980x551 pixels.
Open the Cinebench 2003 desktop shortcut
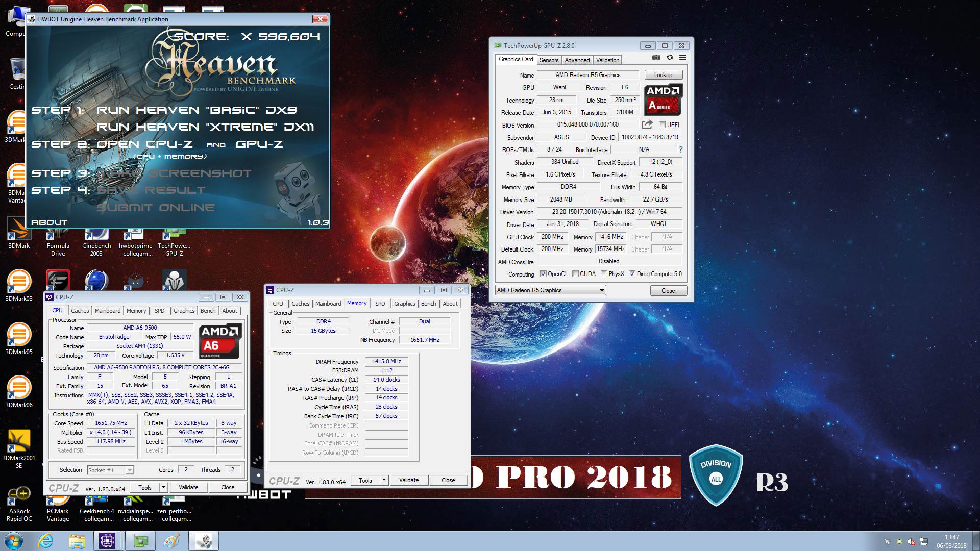[96, 243]
